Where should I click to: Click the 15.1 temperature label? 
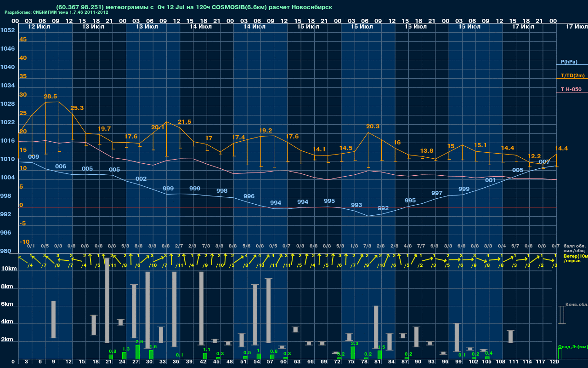[x=481, y=145]
